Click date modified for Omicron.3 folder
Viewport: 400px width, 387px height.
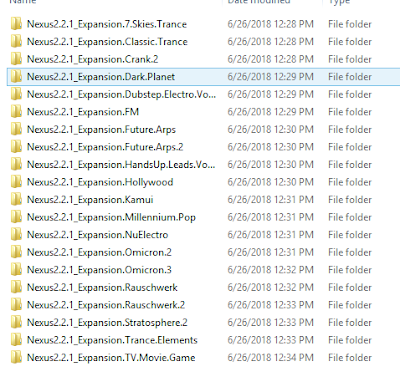click(270, 270)
